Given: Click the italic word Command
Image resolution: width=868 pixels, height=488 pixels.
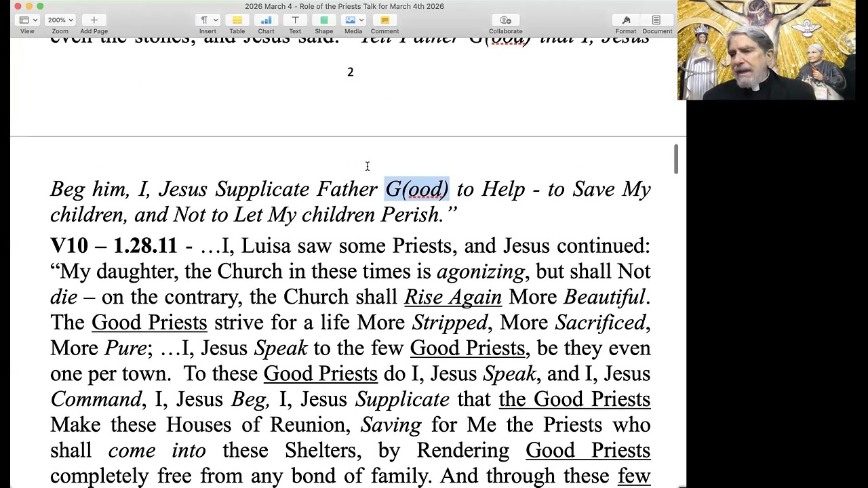Looking at the screenshot, I should pyautogui.click(x=96, y=399).
